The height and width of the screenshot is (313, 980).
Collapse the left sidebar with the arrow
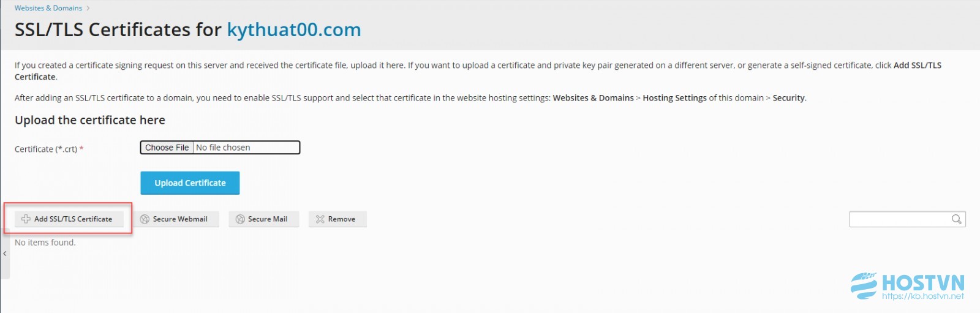coord(5,253)
